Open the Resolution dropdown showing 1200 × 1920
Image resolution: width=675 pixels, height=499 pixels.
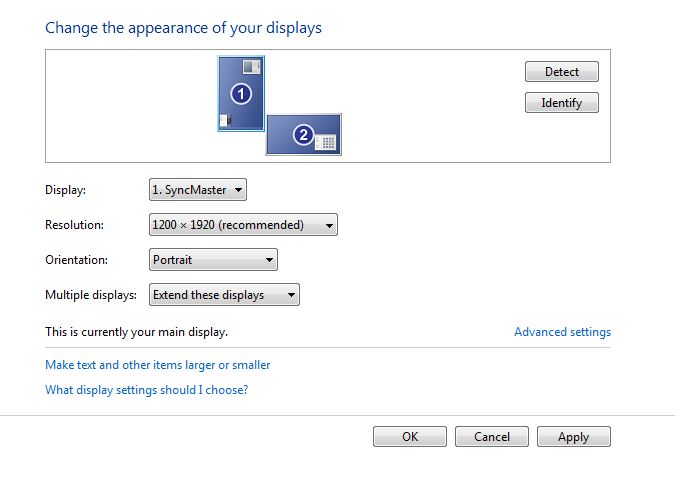click(243, 225)
